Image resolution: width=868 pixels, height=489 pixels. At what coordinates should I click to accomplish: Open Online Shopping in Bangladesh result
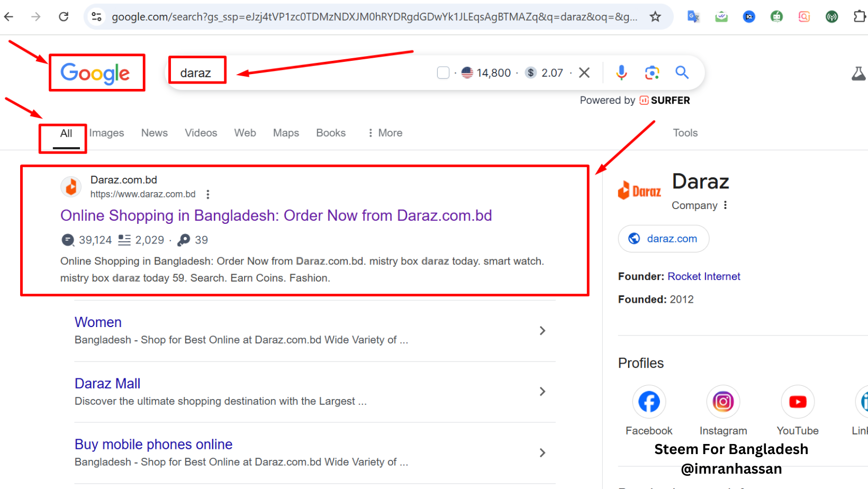point(276,215)
